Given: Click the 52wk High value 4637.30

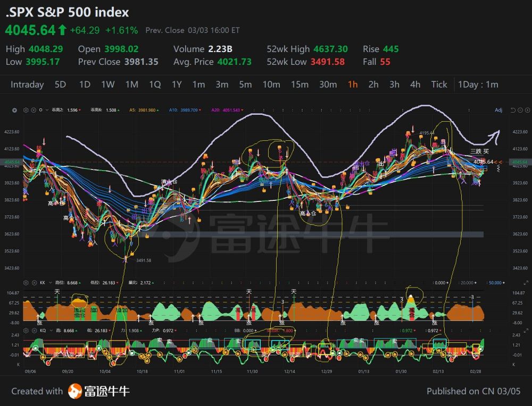Looking at the screenshot, I should (x=330, y=49).
